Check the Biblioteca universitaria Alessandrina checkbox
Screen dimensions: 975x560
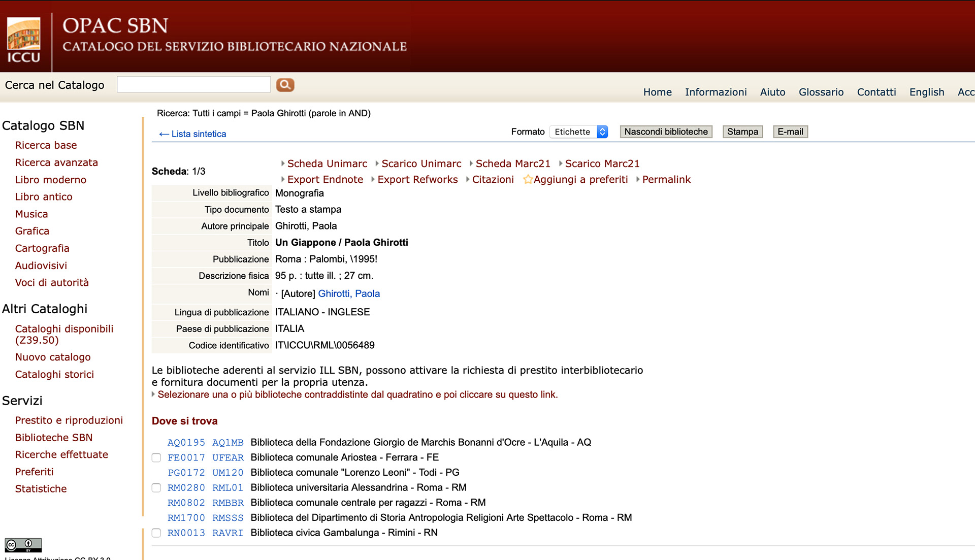coord(156,488)
